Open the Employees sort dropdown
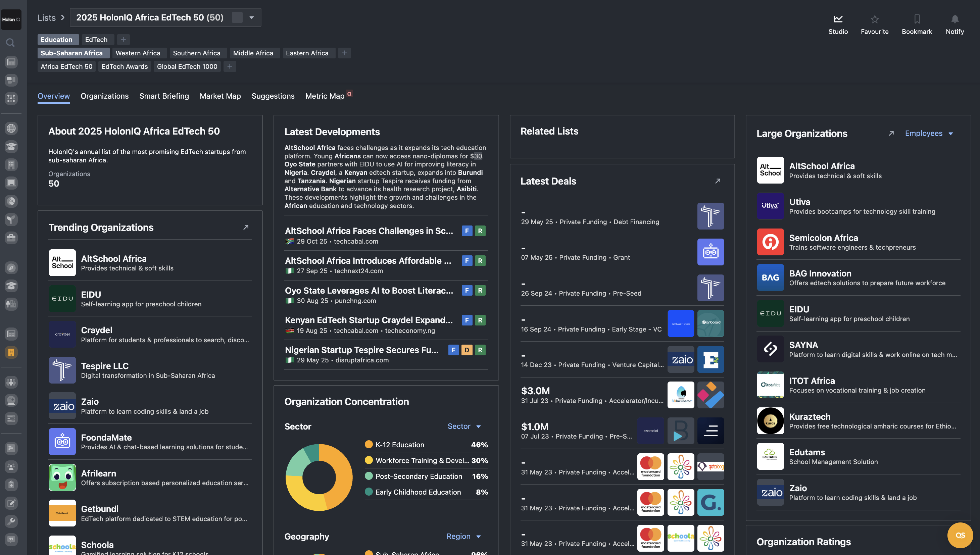The height and width of the screenshot is (555, 980). (929, 134)
